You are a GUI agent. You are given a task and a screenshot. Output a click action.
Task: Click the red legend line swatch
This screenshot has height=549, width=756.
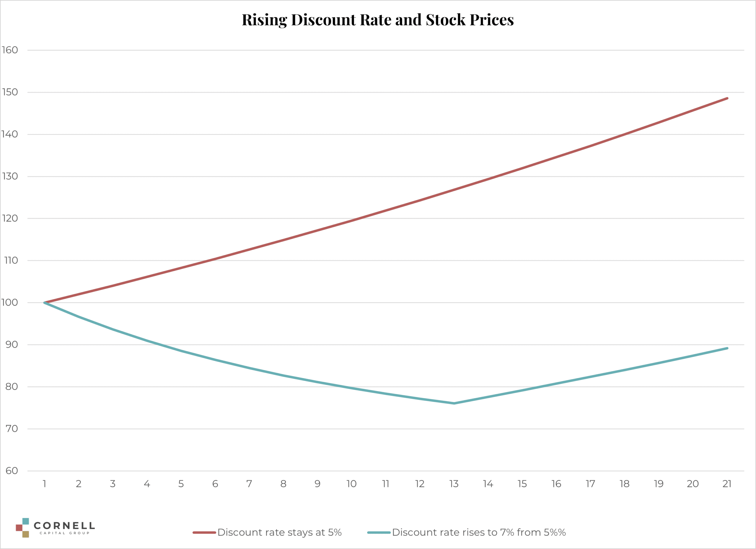(204, 532)
